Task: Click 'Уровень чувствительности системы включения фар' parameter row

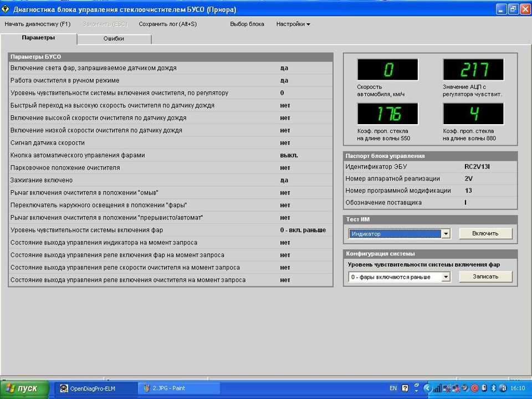Action: pos(170,230)
